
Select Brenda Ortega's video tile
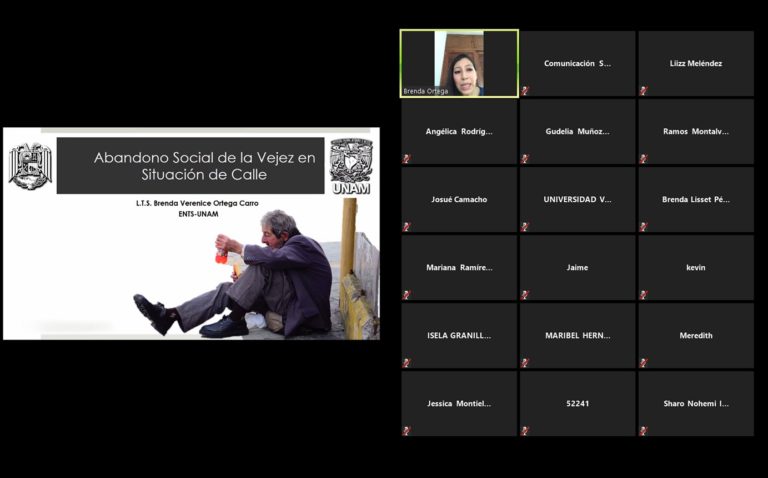pyautogui.click(x=459, y=63)
